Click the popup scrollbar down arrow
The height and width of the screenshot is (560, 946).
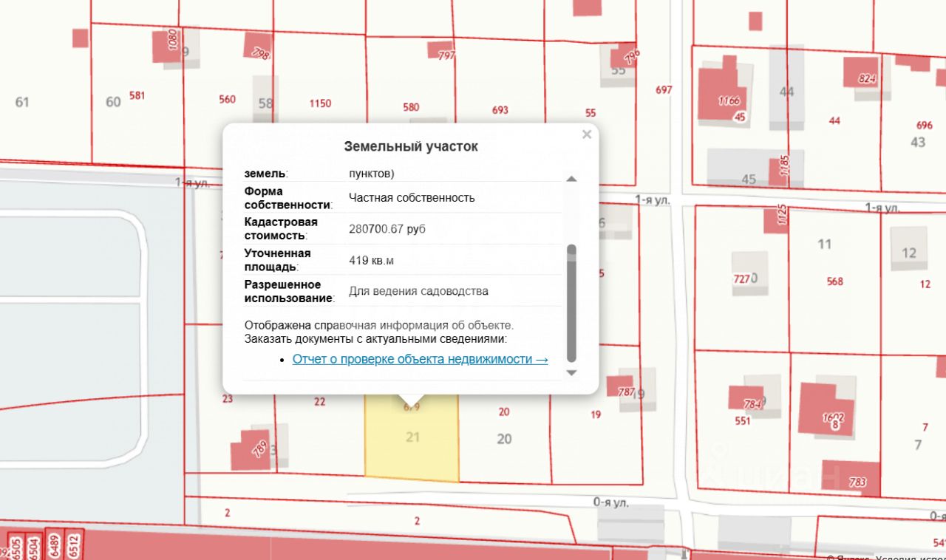571,373
